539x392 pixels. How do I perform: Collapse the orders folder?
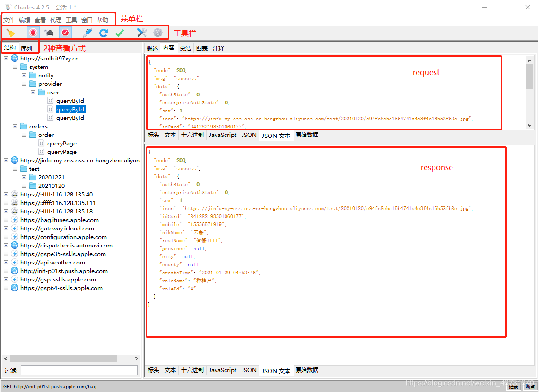pos(15,126)
